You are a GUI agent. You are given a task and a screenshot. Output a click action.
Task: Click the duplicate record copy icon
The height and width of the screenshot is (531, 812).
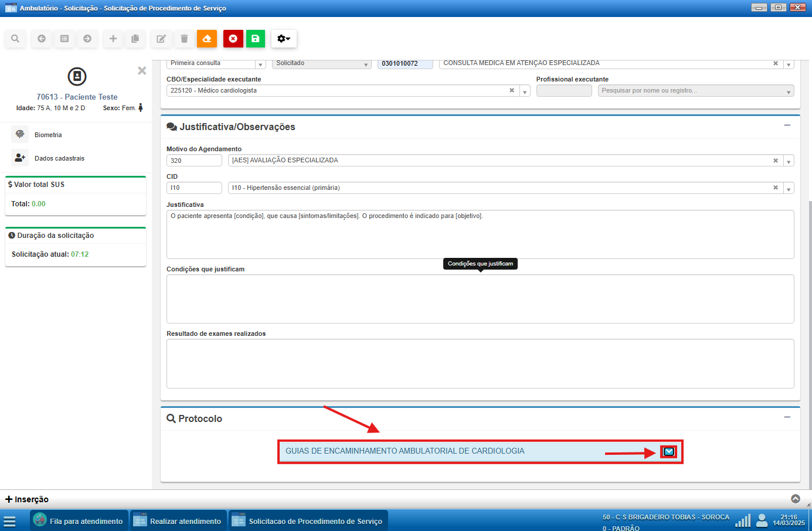pyautogui.click(x=135, y=39)
